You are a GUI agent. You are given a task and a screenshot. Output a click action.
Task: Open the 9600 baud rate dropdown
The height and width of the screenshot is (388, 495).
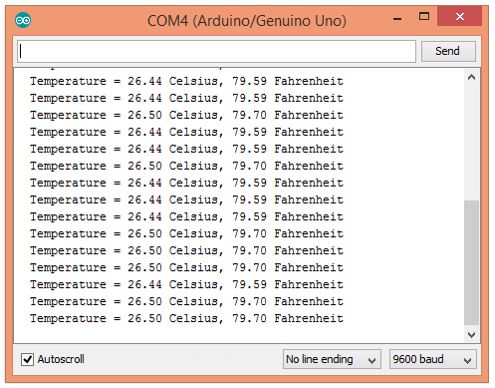coord(433,359)
